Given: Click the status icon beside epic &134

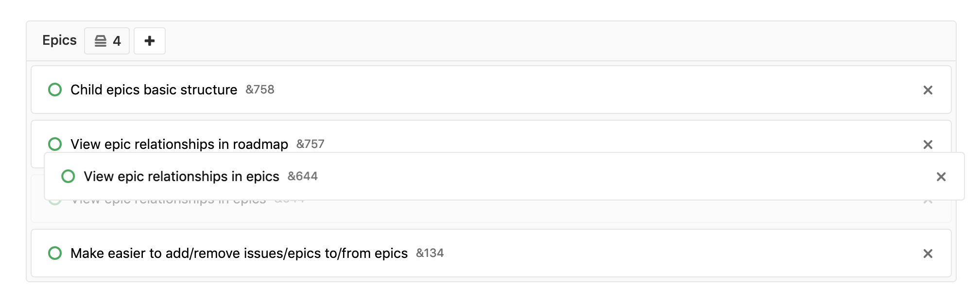Looking at the screenshot, I should [x=56, y=253].
